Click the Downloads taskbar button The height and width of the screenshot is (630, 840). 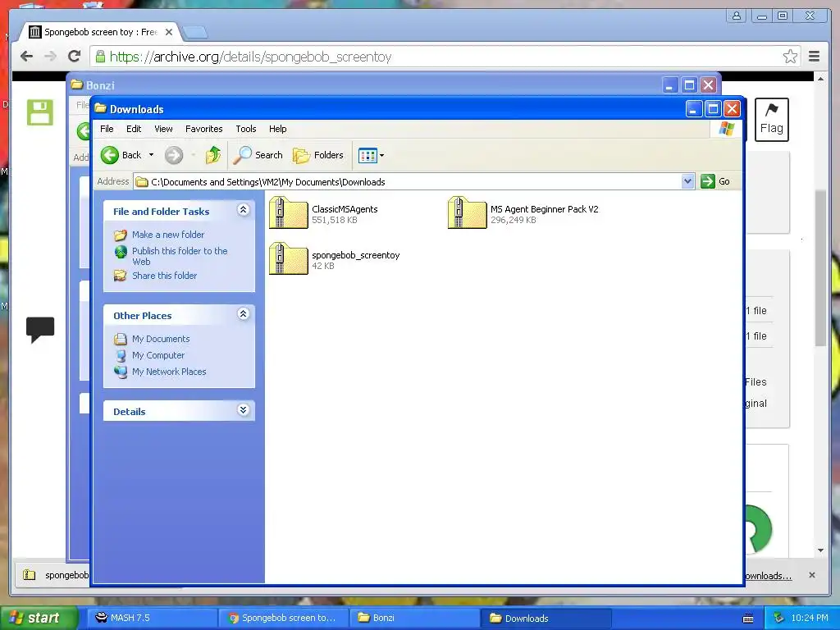click(x=546, y=619)
